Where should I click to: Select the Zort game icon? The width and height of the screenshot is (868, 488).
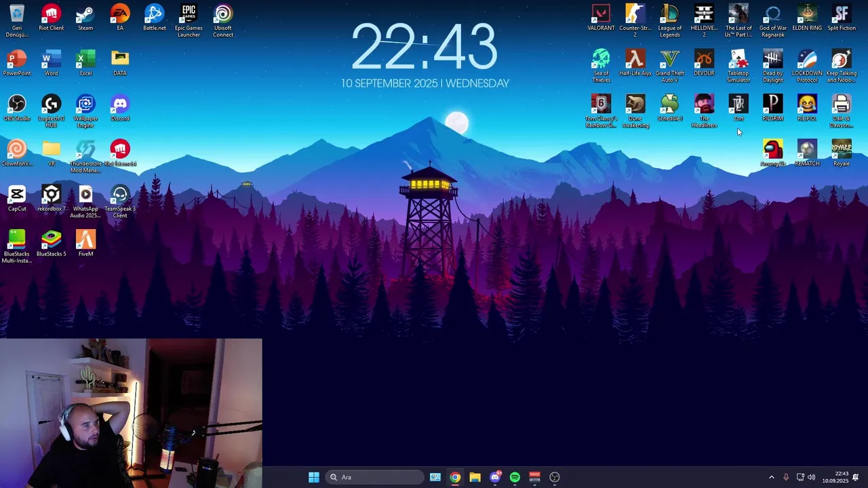pyautogui.click(x=738, y=108)
